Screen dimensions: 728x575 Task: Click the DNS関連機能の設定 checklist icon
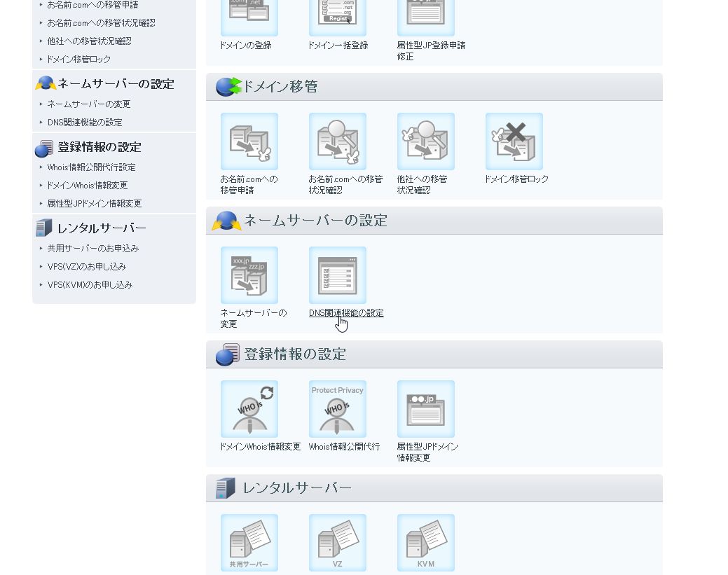[338, 275]
